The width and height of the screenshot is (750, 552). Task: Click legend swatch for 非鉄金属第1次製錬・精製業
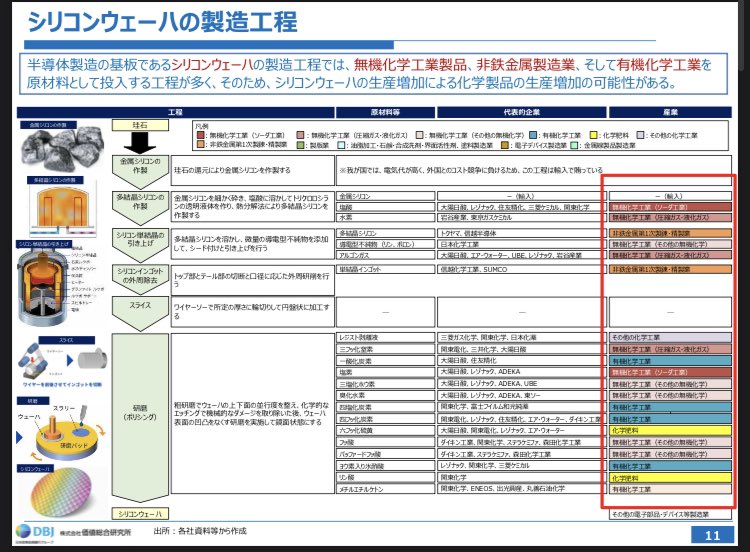(201, 144)
